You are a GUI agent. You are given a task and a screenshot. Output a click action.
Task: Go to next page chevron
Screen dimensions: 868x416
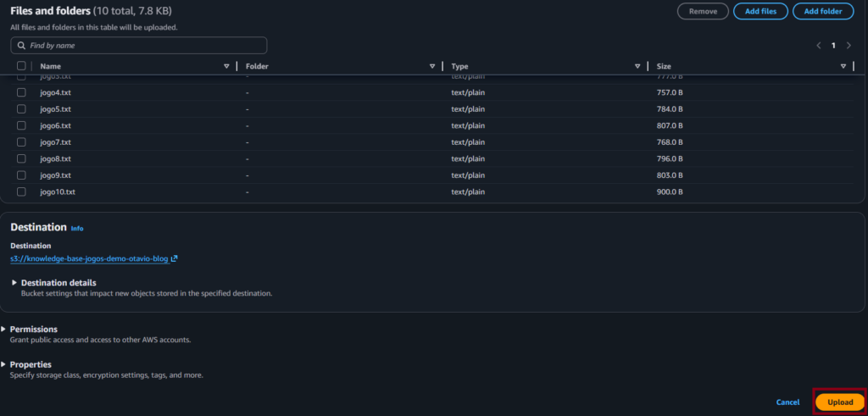(849, 45)
